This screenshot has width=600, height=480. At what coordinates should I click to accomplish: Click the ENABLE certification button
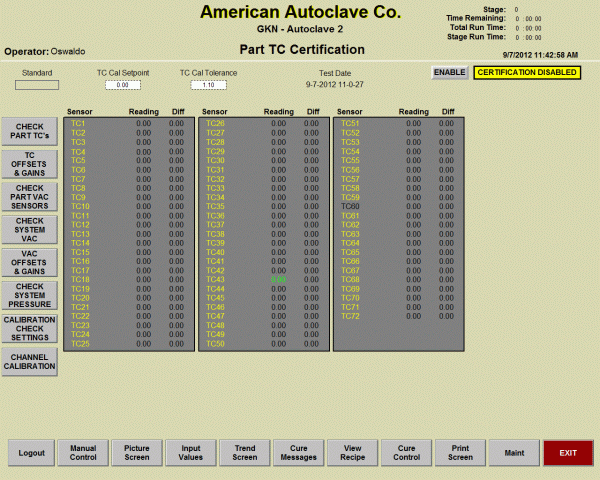(x=449, y=72)
